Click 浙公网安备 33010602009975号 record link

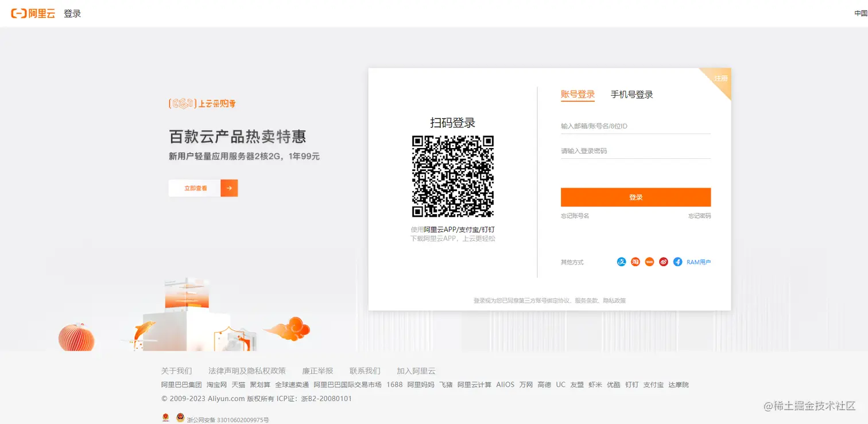click(x=228, y=420)
